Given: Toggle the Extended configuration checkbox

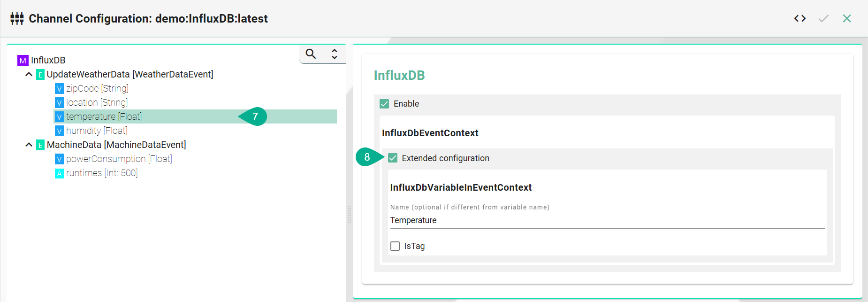Looking at the screenshot, I should 393,158.
